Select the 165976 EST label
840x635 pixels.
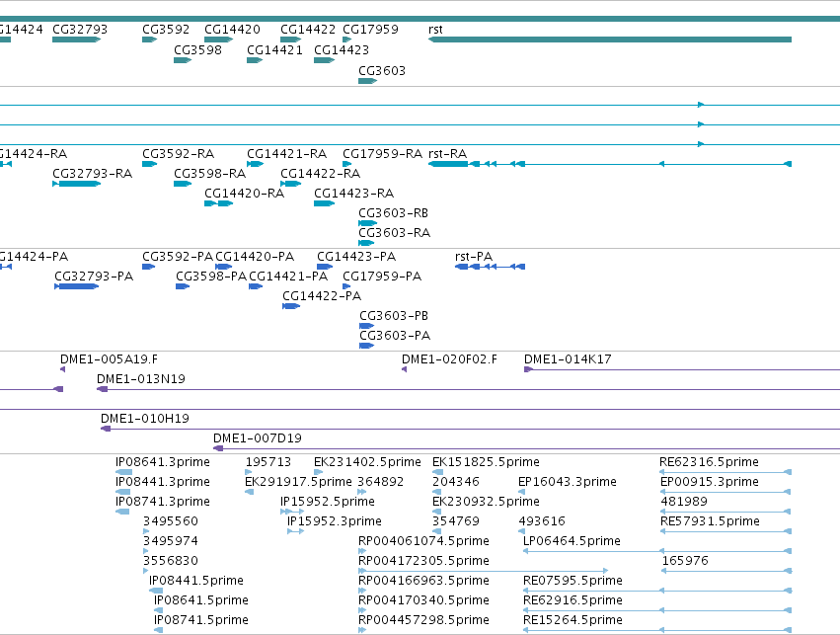[x=685, y=561]
